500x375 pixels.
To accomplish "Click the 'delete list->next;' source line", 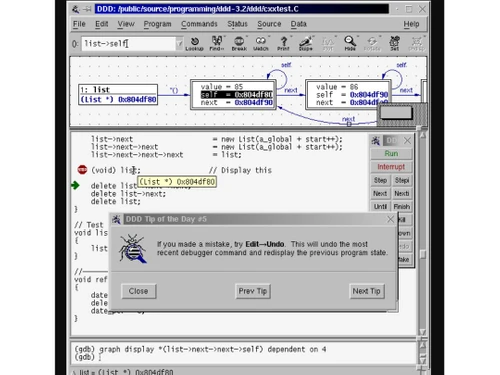I will (128, 194).
